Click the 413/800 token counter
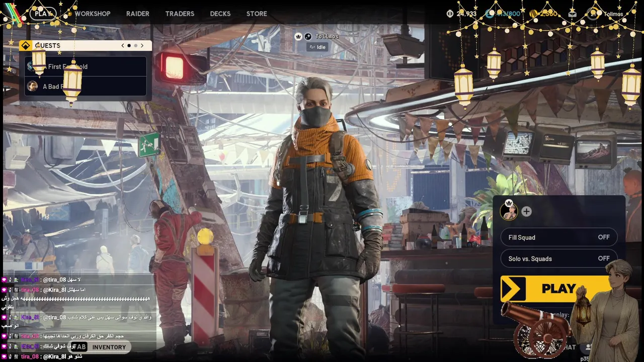Screen dimensions: 644x362 509,14
